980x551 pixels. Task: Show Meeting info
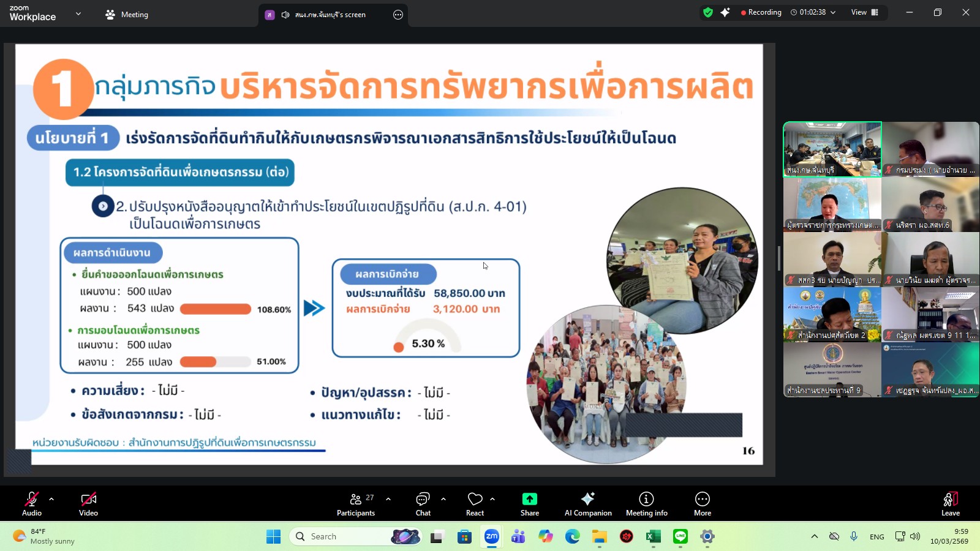pos(646,503)
